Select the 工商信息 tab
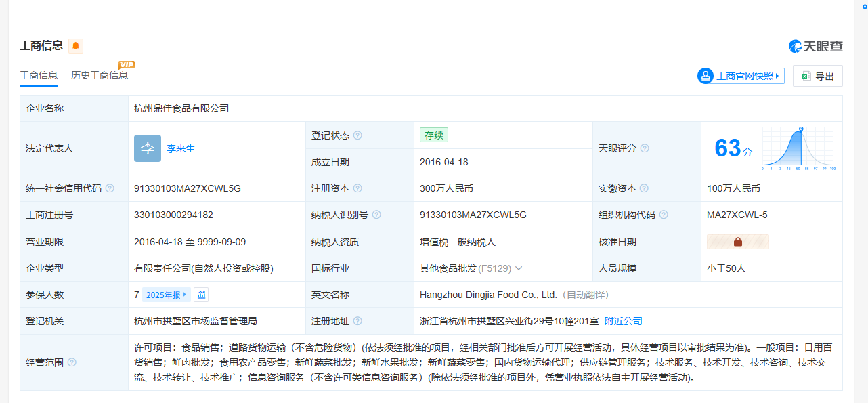Screen dimensions: 868x403 (x=39, y=75)
